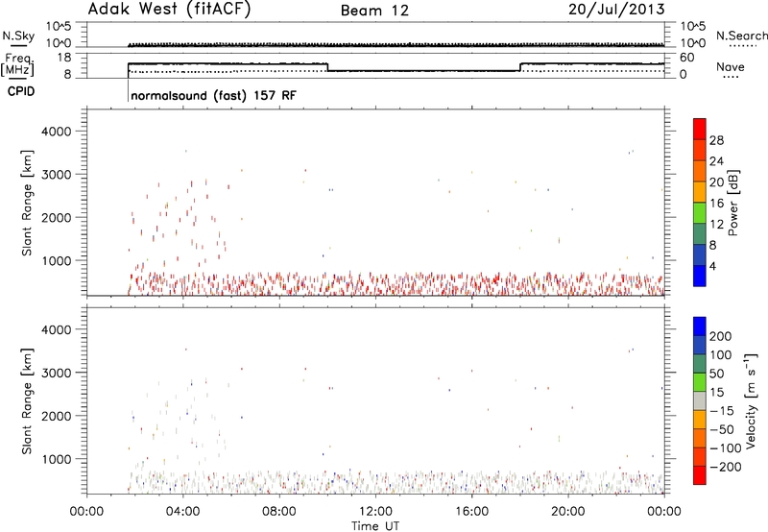
Task: Click the 'Beam 12' heading
Action: click(374, 11)
